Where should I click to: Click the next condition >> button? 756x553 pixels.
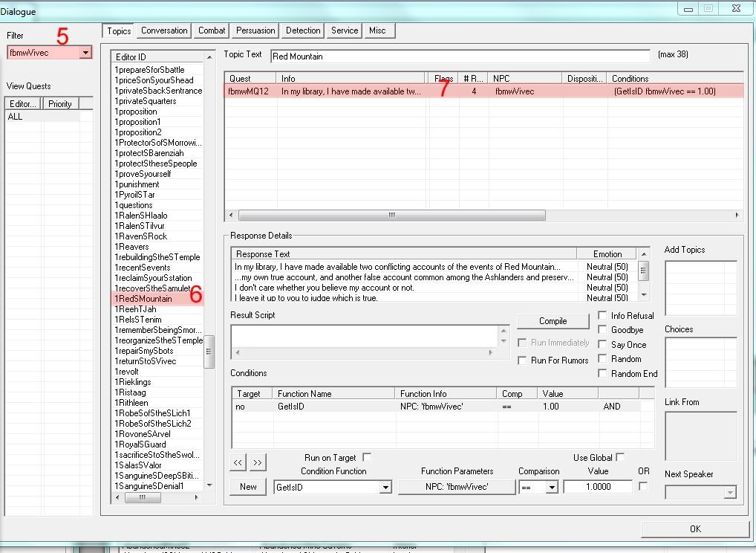[x=257, y=462]
